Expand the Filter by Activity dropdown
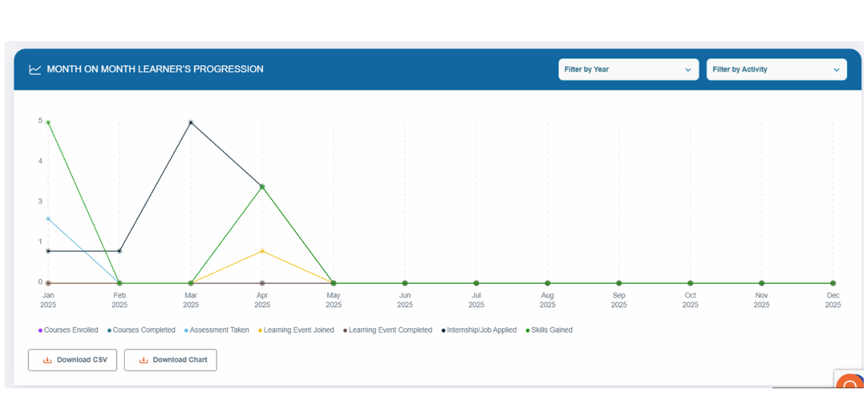The height and width of the screenshot is (414, 868). pyautogui.click(x=776, y=69)
